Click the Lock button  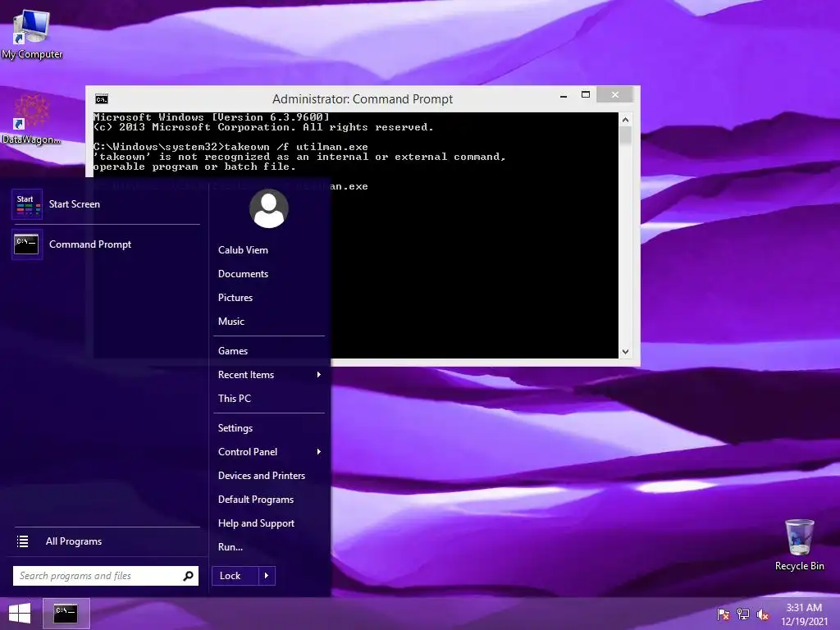point(235,576)
